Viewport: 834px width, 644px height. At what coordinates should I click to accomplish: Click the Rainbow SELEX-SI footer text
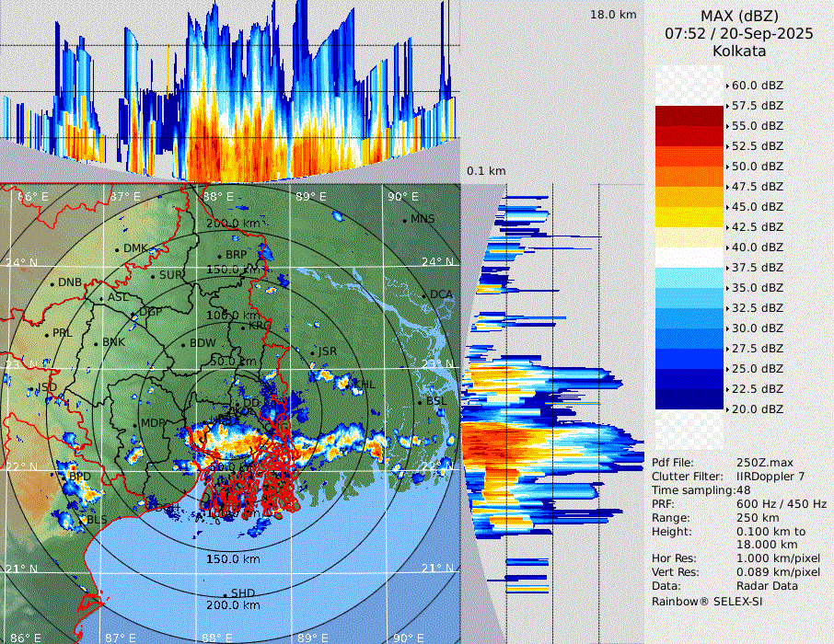(x=707, y=601)
